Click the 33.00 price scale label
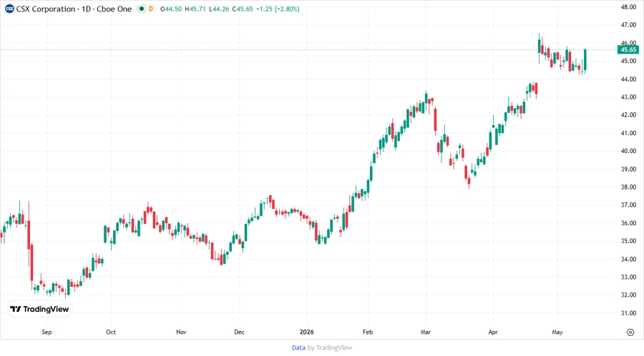The width and height of the screenshot is (644, 356). click(628, 277)
